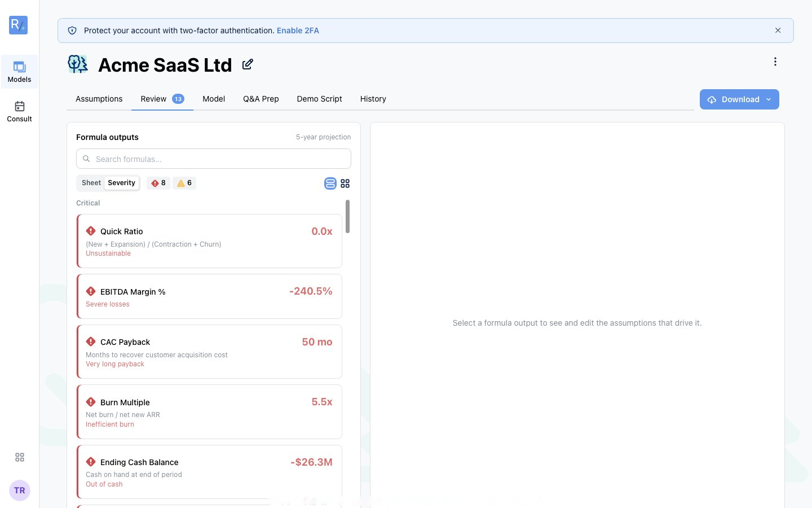Viewport: 812px width, 508px height.
Task: Switch to the Q&A Prep tab
Action: pos(261,99)
